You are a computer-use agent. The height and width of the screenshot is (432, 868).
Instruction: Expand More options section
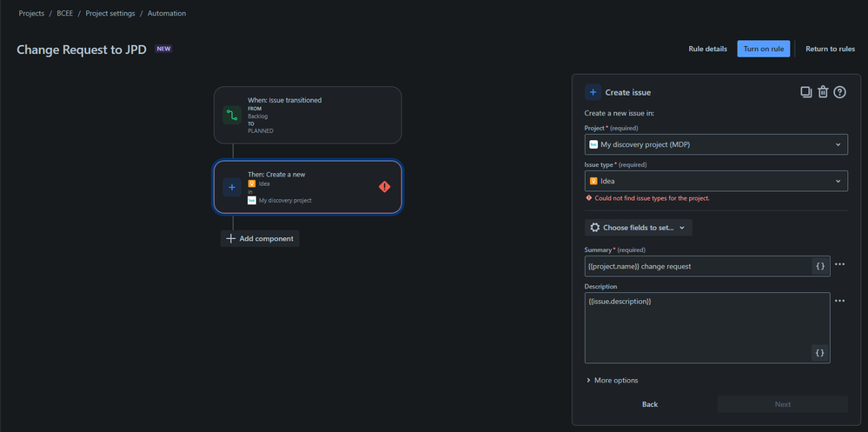(x=613, y=381)
